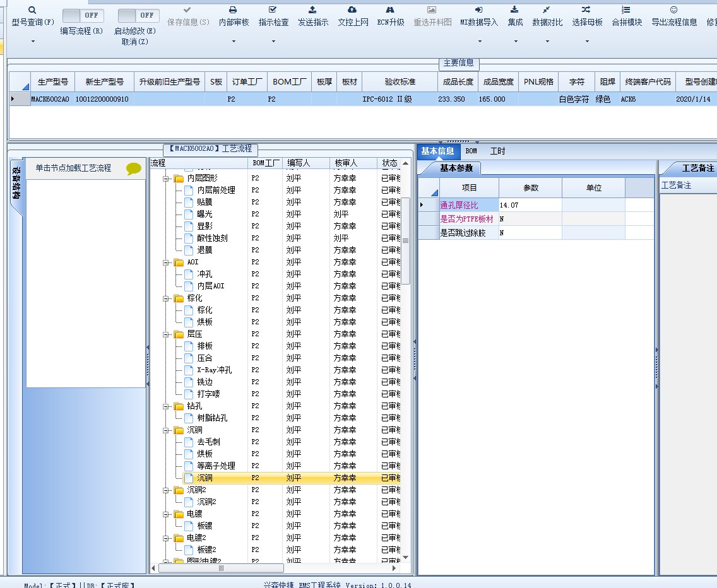Open 内部审核 printer icon

[233, 9]
